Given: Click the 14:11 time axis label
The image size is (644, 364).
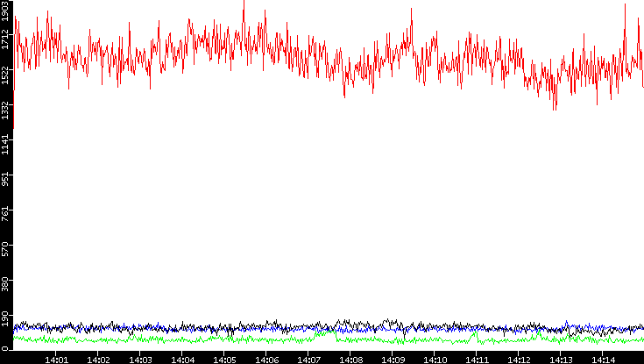Looking at the screenshot, I should pos(477,360).
